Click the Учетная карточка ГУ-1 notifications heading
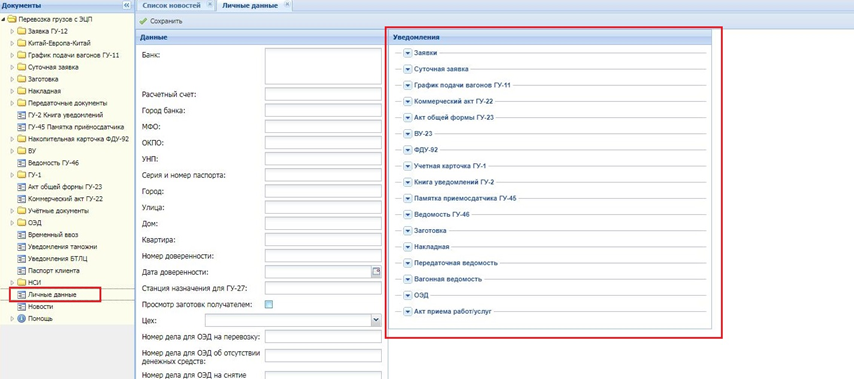The height and width of the screenshot is (379, 854). coord(450,166)
